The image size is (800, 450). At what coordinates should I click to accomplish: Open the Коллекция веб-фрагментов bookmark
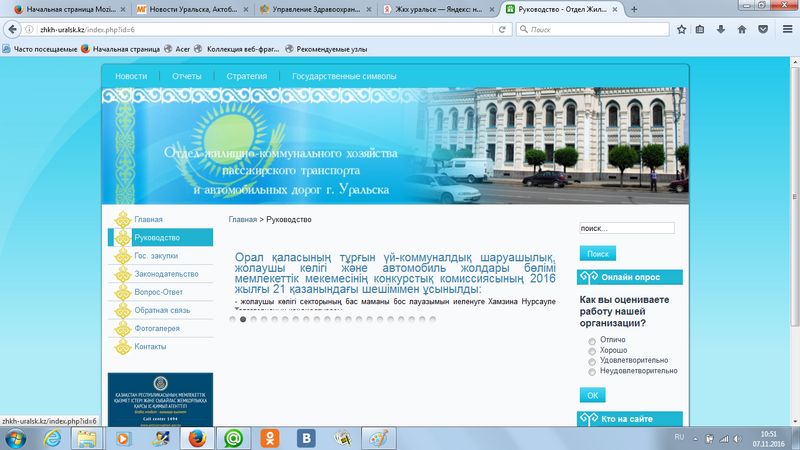(x=237, y=49)
